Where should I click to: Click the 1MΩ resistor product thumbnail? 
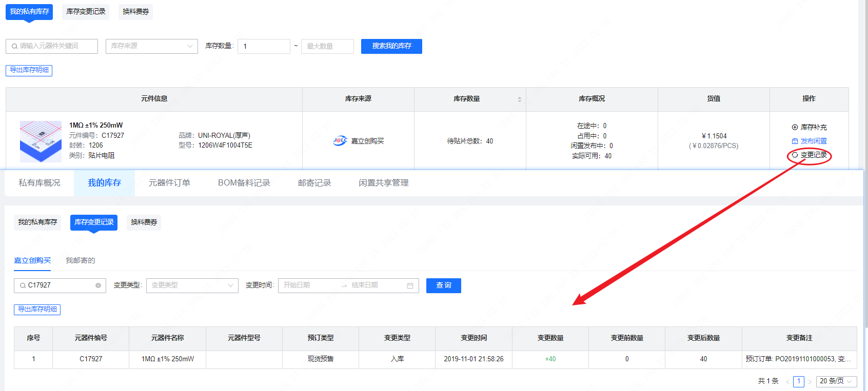[x=41, y=141]
